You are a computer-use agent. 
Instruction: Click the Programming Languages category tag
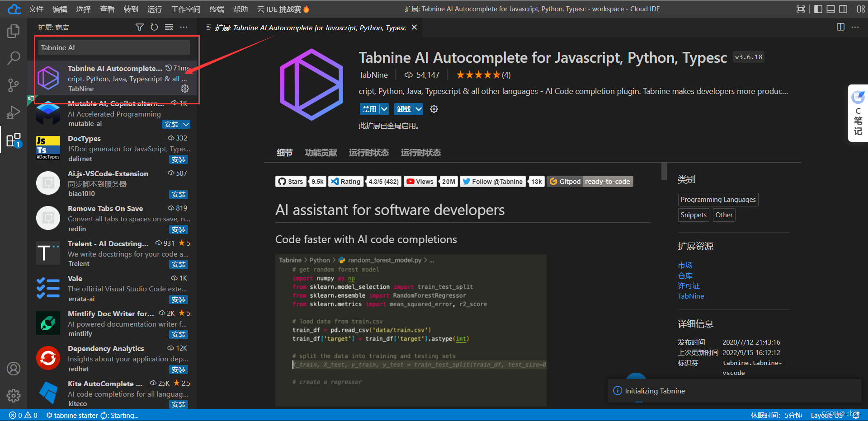tap(718, 200)
